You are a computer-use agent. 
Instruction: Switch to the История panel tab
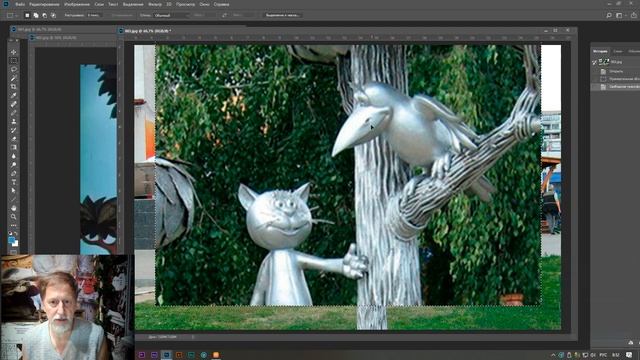(x=600, y=51)
